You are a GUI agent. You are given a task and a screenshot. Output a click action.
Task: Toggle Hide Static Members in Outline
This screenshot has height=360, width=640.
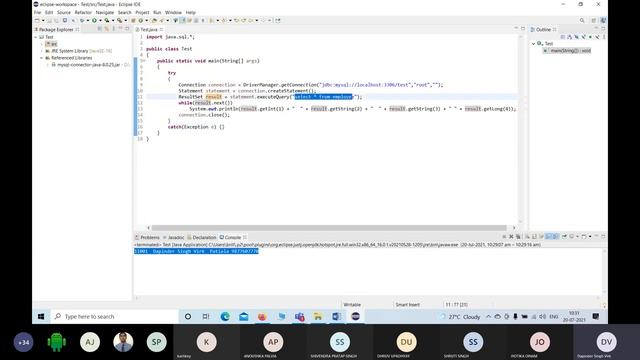click(x=583, y=37)
